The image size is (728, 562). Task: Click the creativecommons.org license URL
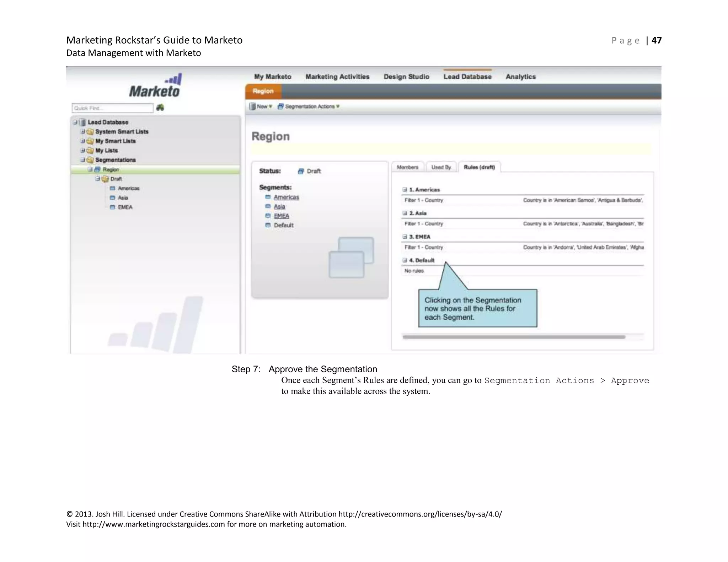(x=420, y=514)
